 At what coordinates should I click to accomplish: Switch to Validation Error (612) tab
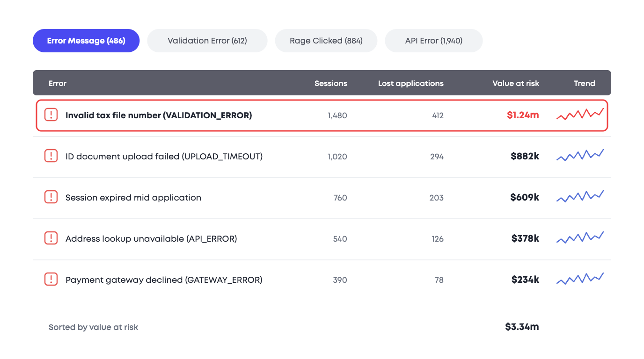207,41
